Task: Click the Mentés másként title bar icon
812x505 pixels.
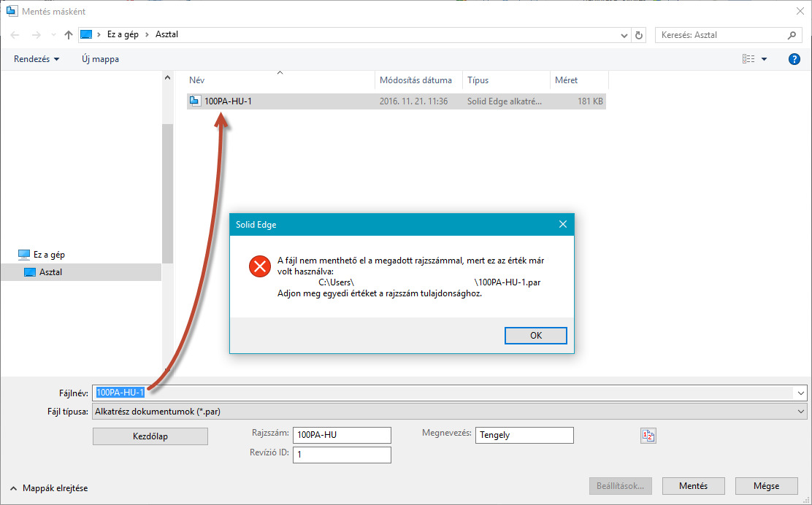Action: (12, 11)
